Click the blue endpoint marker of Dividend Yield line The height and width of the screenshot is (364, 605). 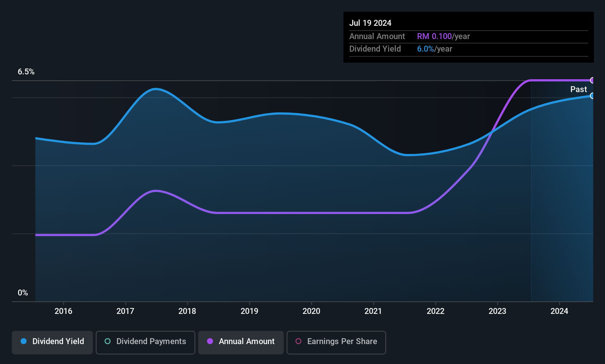[592, 96]
